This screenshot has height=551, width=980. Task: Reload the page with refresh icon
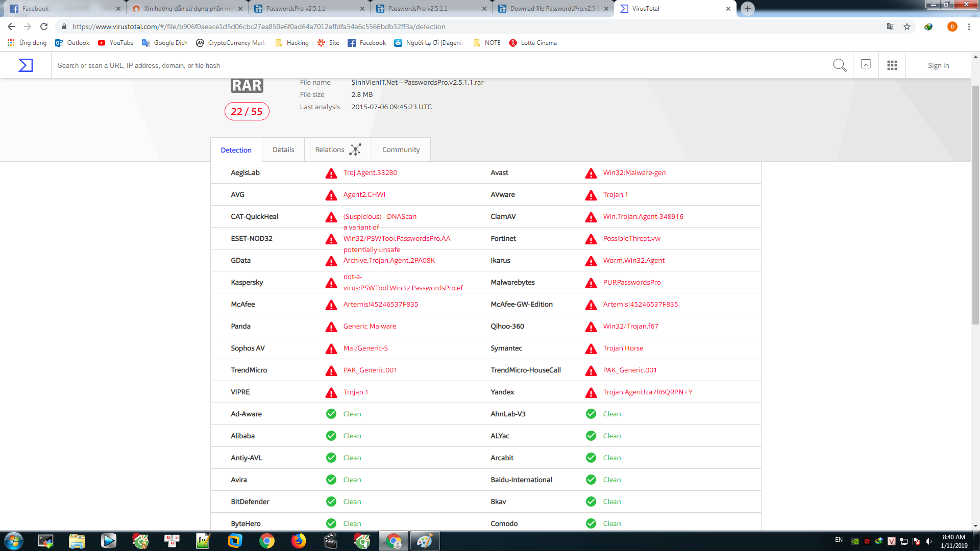(x=44, y=27)
